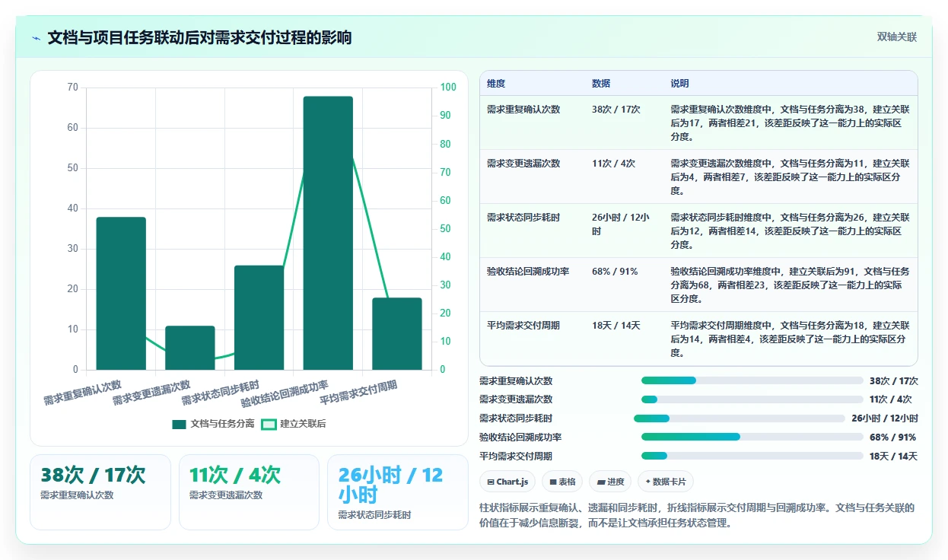
Task: Click the 需求状态同步耗时 progress bar
Action: pos(740,418)
